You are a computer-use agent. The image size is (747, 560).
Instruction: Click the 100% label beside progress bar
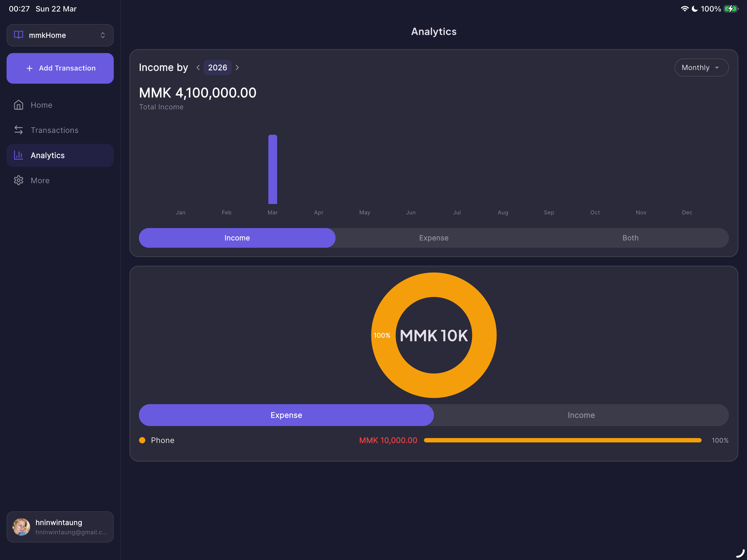(x=720, y=441)
